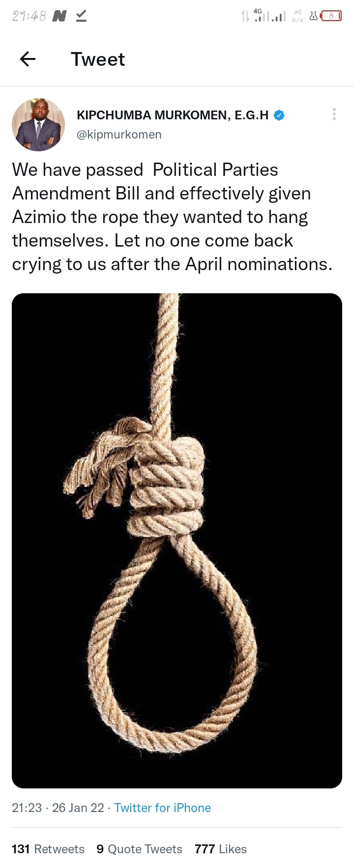354x868 pixels.
Task: Select the tweet text about Political Parties Bill
Action: pos(173,217)
